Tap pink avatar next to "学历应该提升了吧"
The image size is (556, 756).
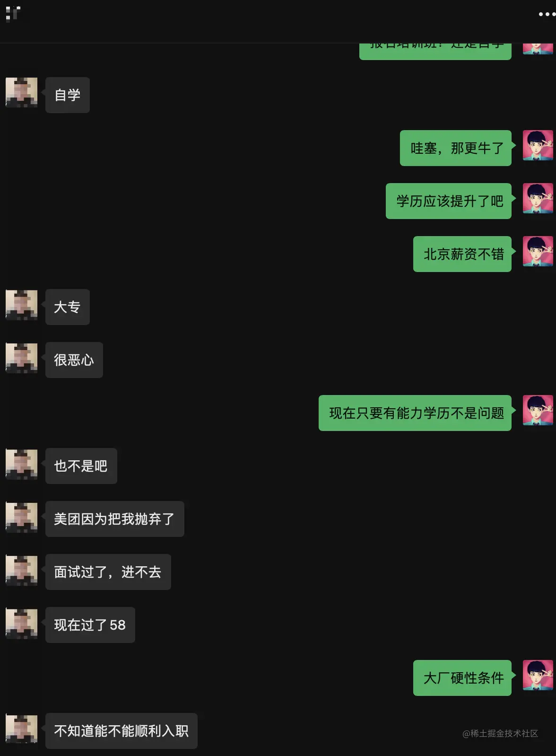[x=538, y=198]
